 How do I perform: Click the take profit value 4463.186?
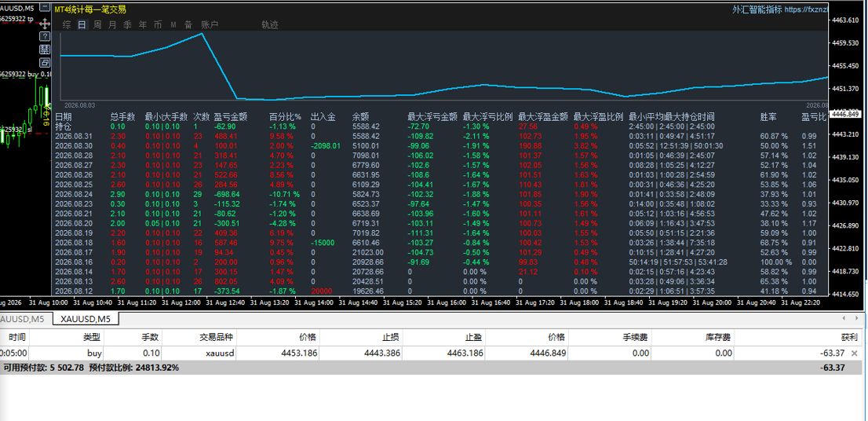pyautogui.click(x=465, y=353)
